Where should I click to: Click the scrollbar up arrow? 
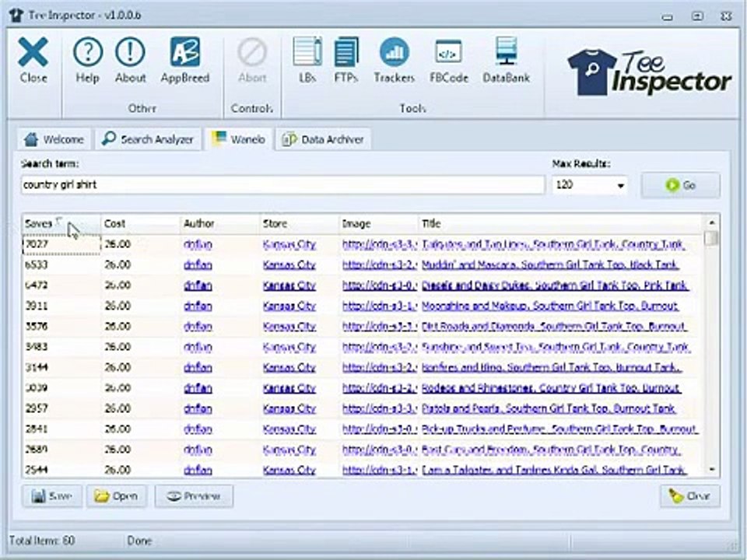(x=711, y=222)
